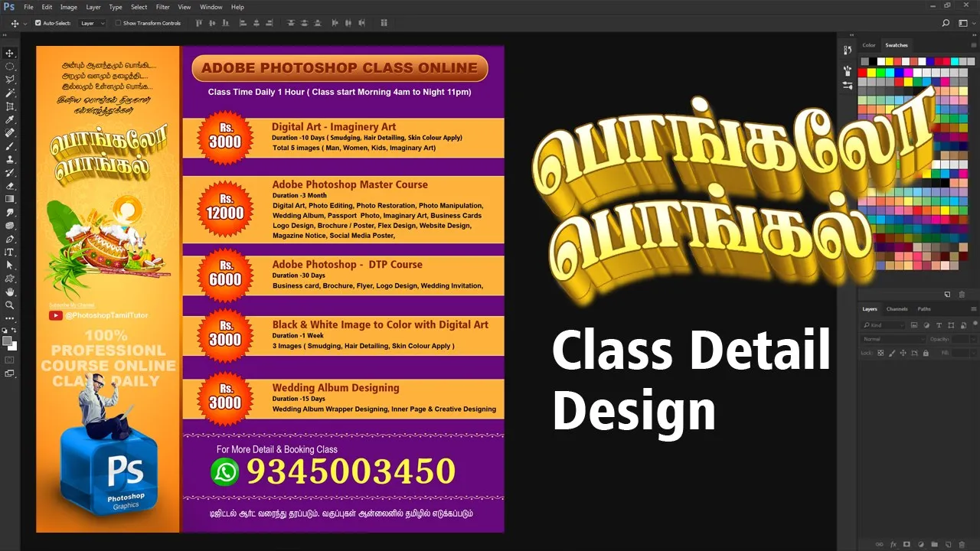Add a layer style with fx

(894, 545)
